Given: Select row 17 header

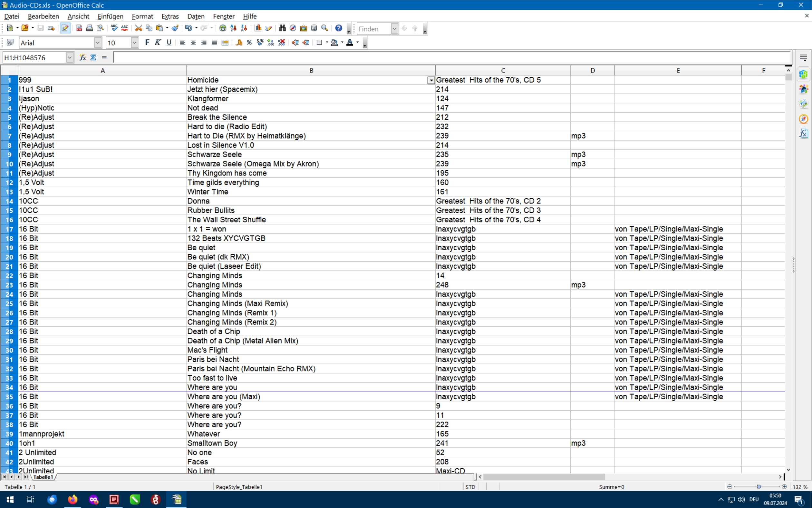Looking at the screenshot, I should (9, 229).
